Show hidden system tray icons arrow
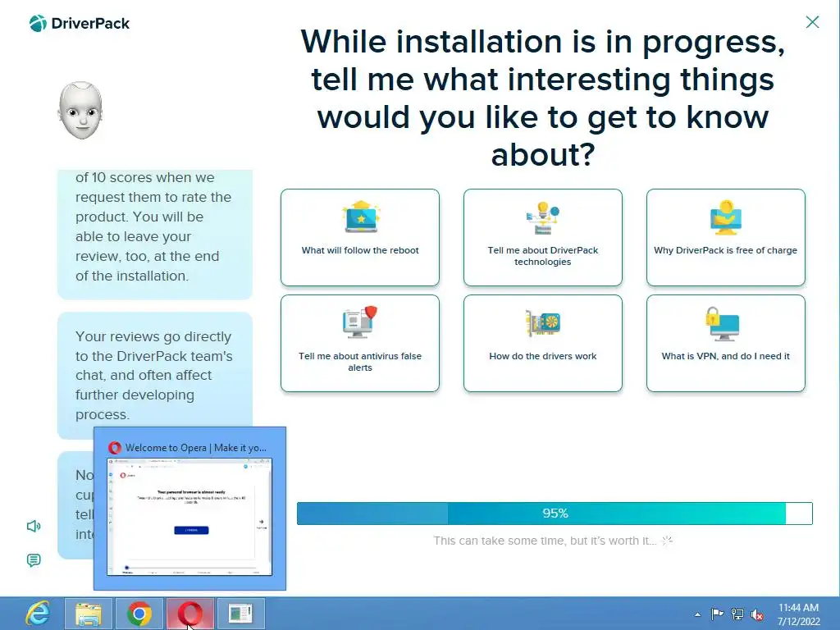This screenshot has height=630, width=840. [x=697, y=614]
